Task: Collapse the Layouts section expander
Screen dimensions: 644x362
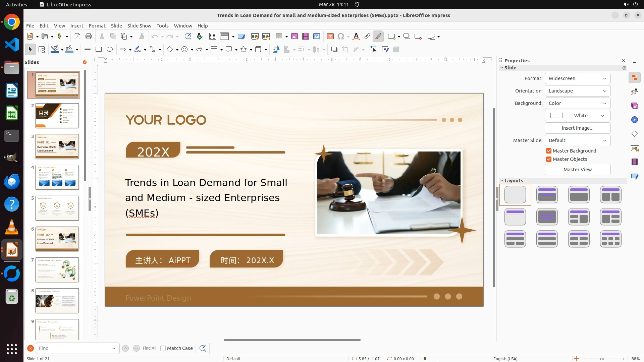Action: coord(502,181)
